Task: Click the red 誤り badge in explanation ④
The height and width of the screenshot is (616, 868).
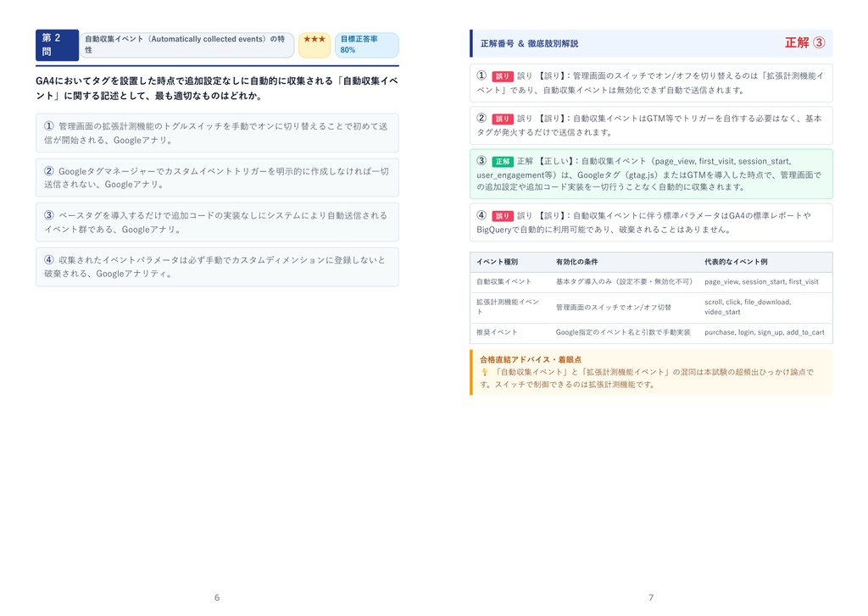Action: tap(502, 216)
